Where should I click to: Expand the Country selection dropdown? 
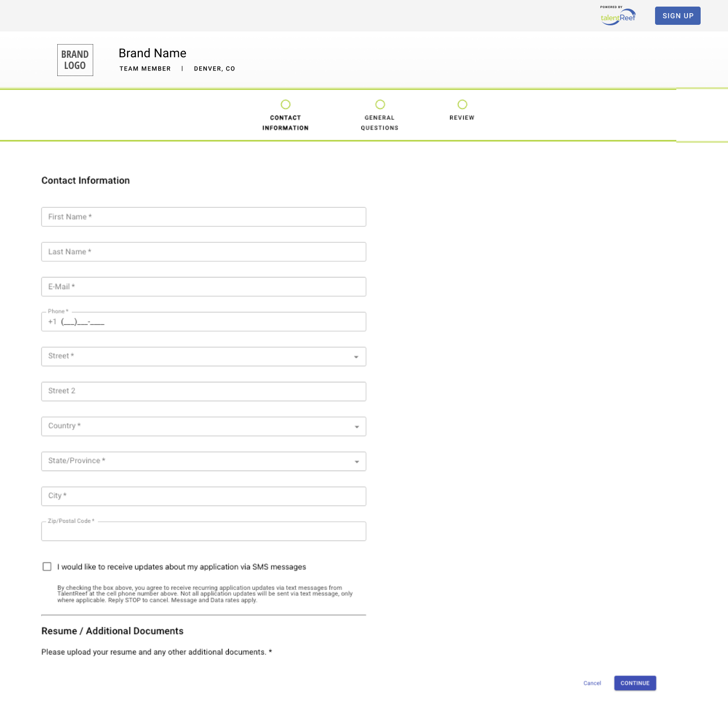[x=357, y=426]
